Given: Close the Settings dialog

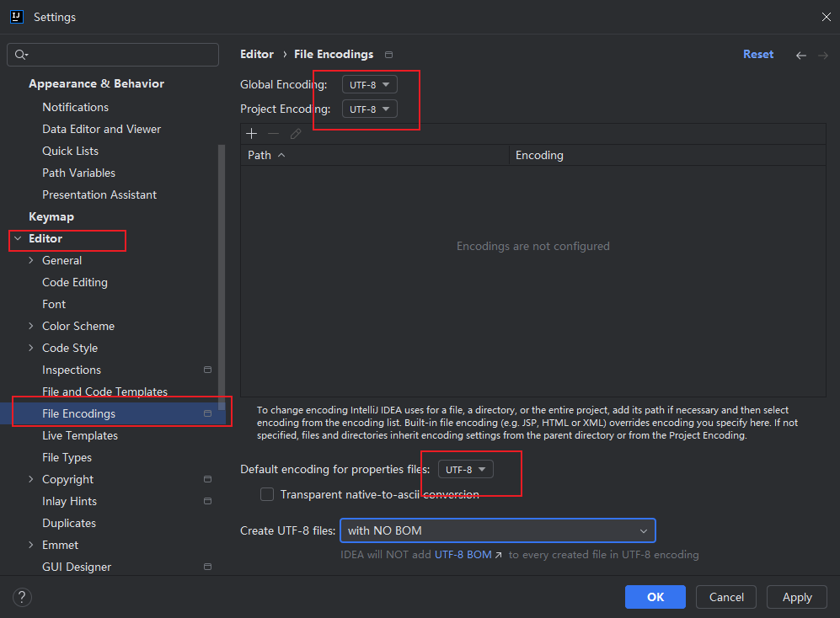Looking at the screenshot, I should click(826, 17).
